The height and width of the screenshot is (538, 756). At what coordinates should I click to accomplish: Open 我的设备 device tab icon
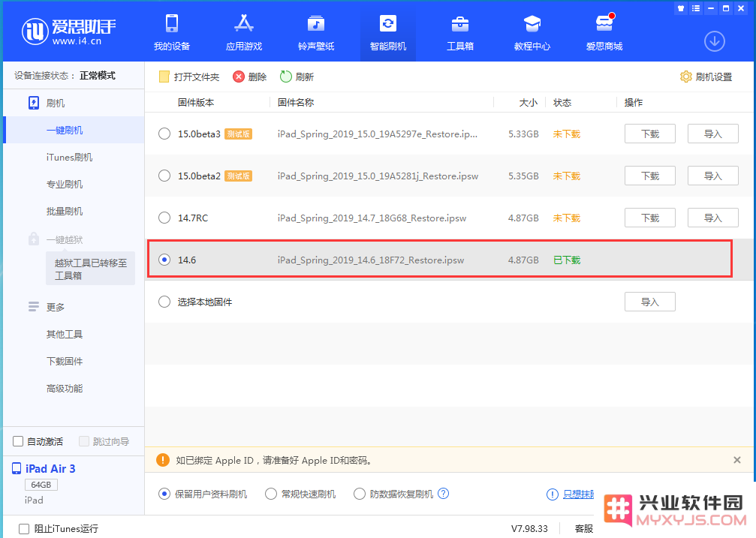pyautogui.click(x=172, y=23)
